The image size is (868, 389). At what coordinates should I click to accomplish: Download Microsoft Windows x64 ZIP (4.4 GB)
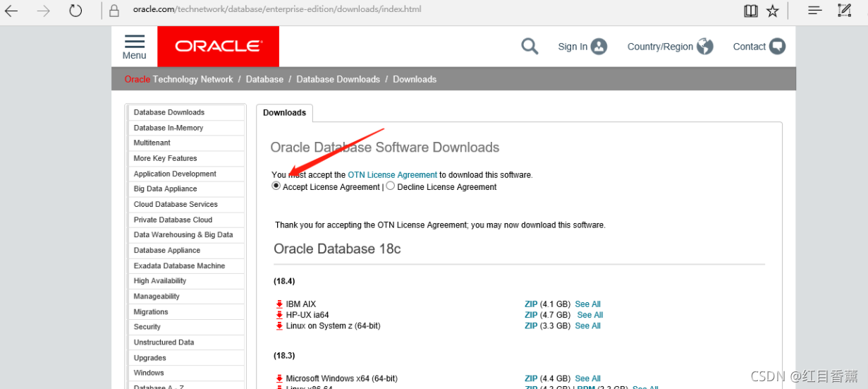531,378
